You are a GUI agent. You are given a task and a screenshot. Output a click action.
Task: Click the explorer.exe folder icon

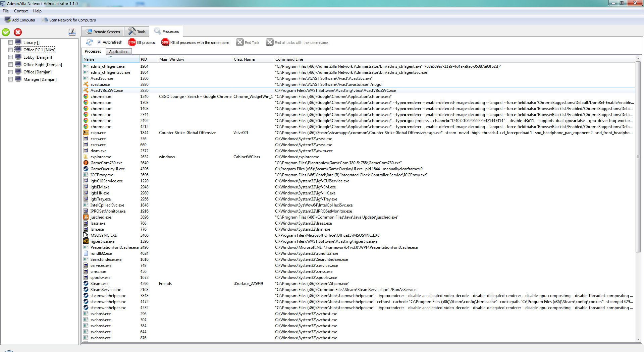point(86,157)
